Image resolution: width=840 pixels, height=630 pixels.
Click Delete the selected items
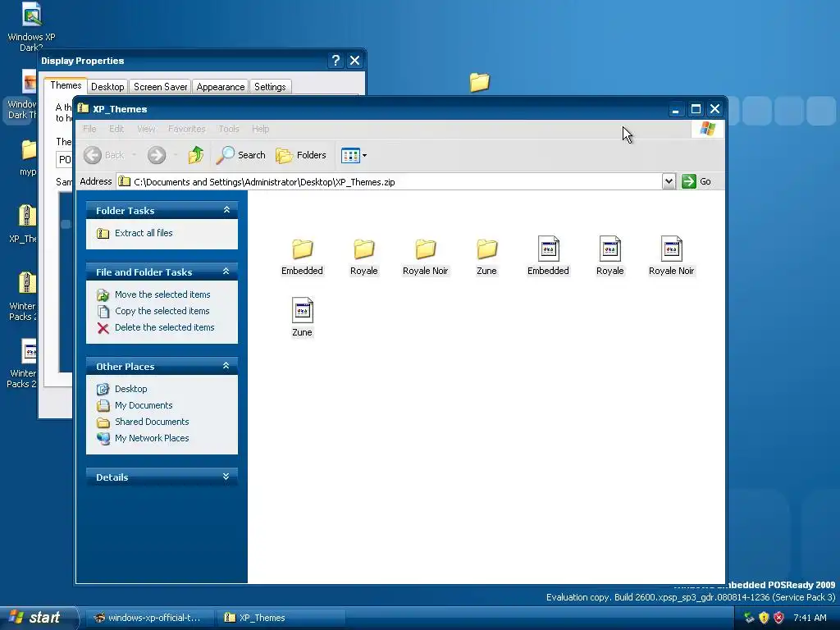point(164,327)
